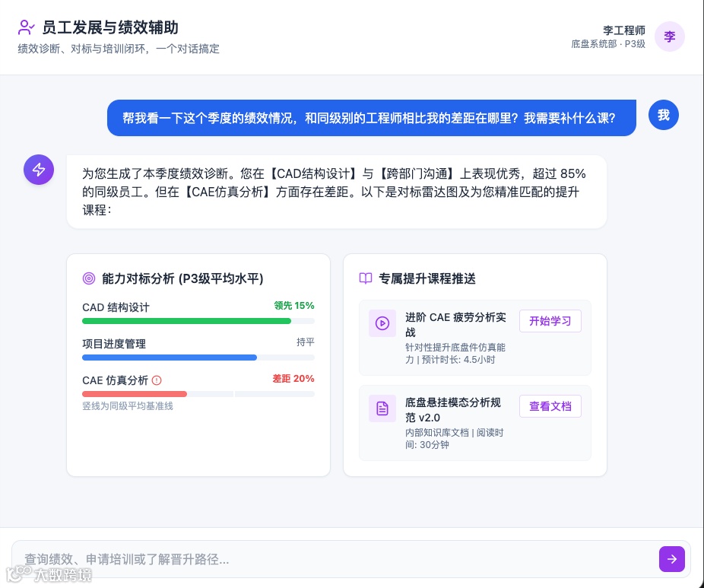Click the 能力对标分析 (P3级平均水平) heading
This screenshot has width=704, height=588.
pyautogui.click(x=182, y=278)
